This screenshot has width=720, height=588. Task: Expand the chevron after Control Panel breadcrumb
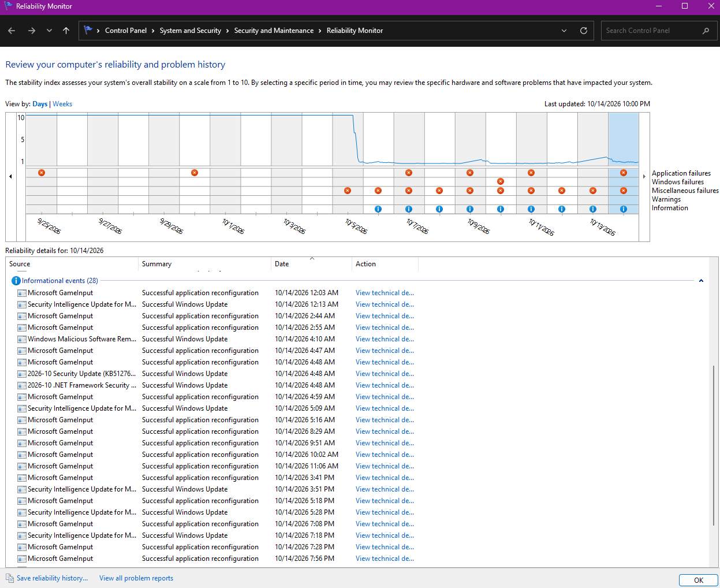[153, 31]
